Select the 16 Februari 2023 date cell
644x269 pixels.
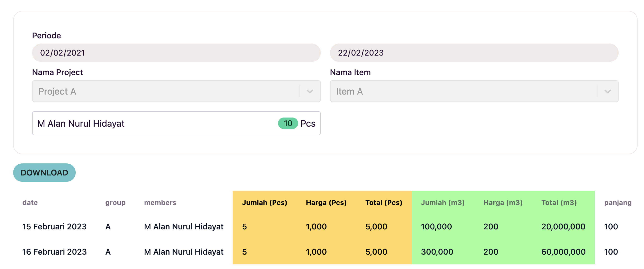(x=54, y=252)
